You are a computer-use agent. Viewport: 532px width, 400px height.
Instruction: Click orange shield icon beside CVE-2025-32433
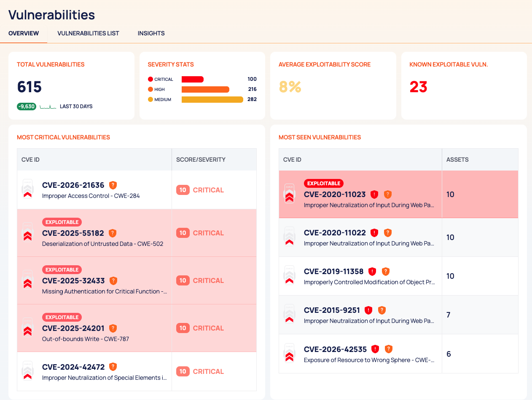113,280
